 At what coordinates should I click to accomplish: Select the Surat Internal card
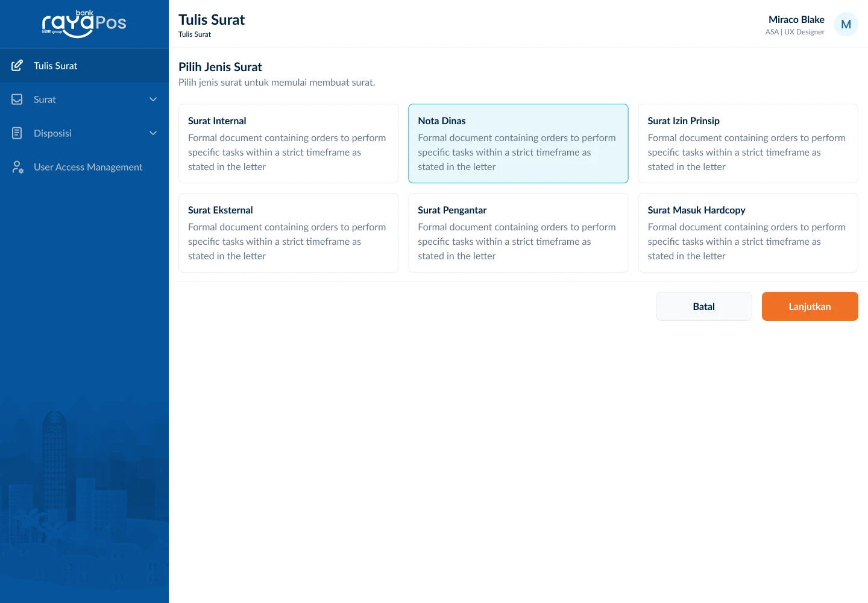pos(289,144)
